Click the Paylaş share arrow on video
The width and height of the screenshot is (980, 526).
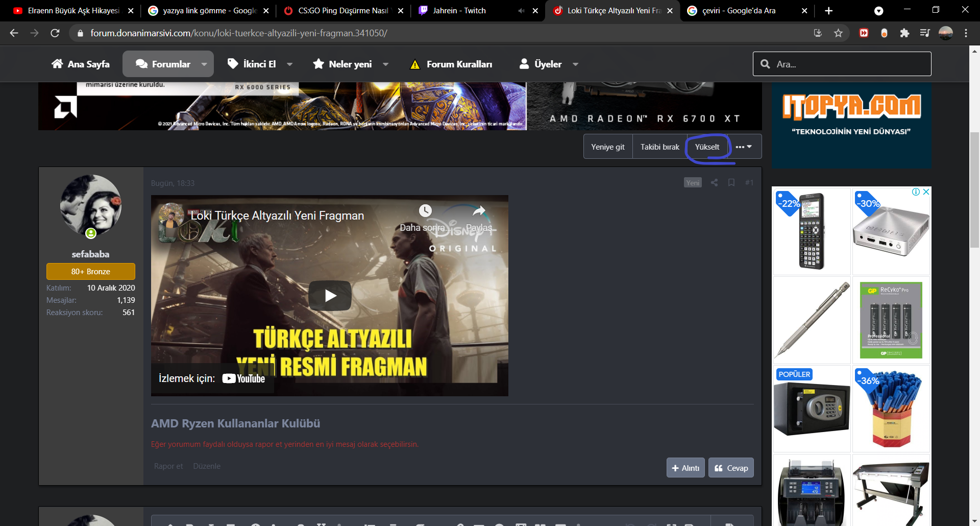point(479,210)
